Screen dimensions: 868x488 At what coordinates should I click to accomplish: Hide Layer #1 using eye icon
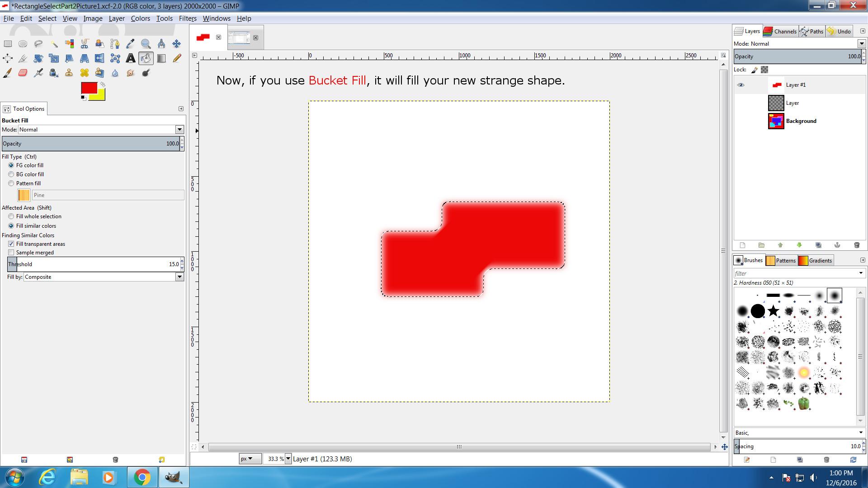pyautogui.click(x=741, y=85)
